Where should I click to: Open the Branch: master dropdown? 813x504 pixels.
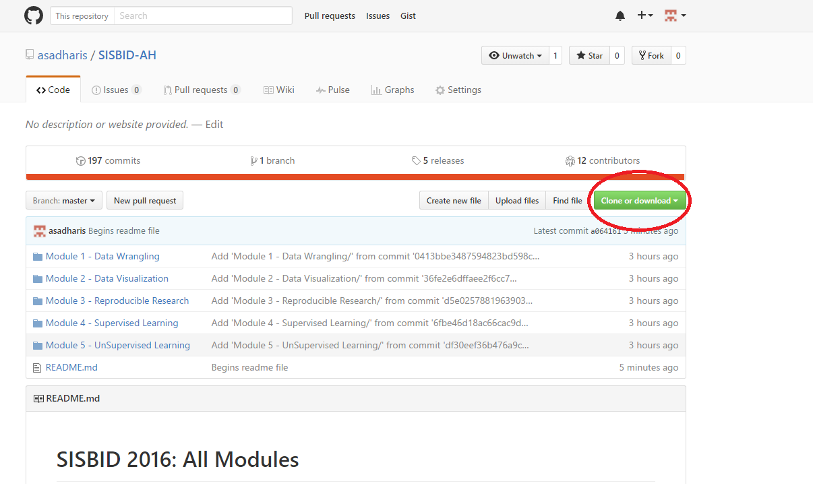pos(64,200)
